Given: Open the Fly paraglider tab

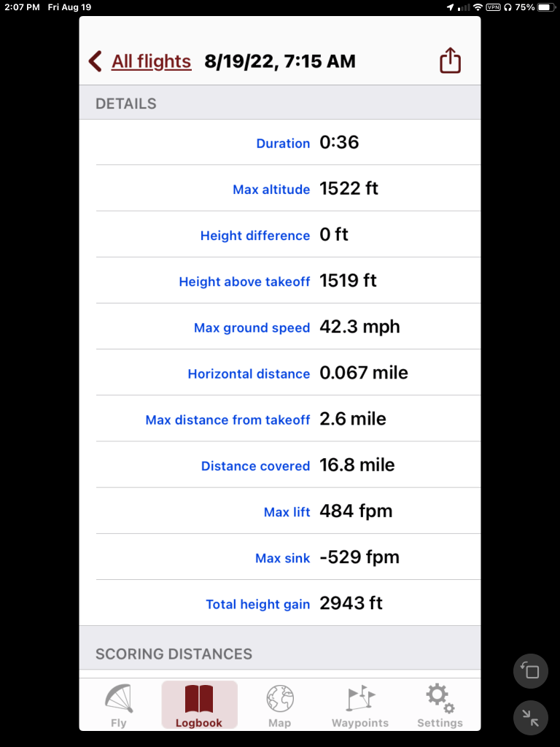Looking at the screenshot, I should pyautogui.click(x=118, y=705).
